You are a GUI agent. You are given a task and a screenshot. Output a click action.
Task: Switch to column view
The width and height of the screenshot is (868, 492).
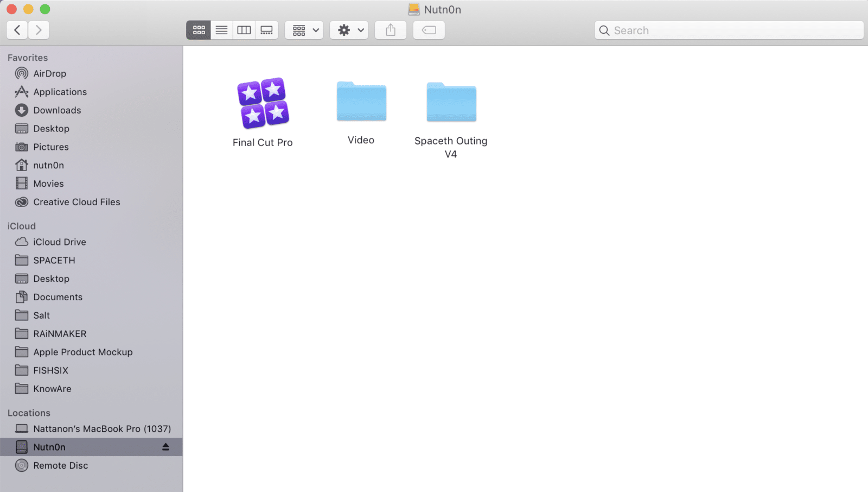[244, 30]
